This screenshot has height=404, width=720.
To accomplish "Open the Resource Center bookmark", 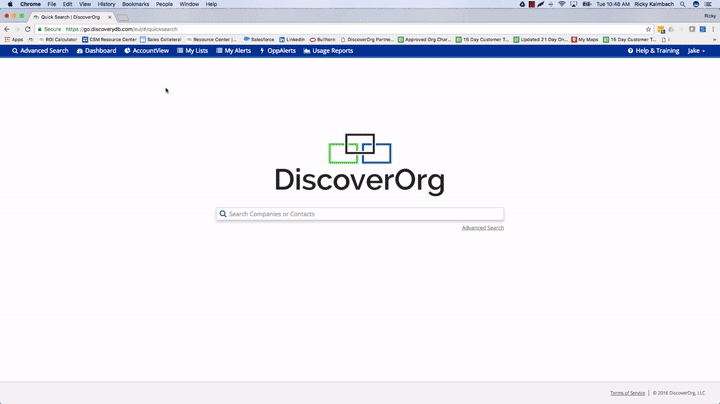I will click(211, 39).
